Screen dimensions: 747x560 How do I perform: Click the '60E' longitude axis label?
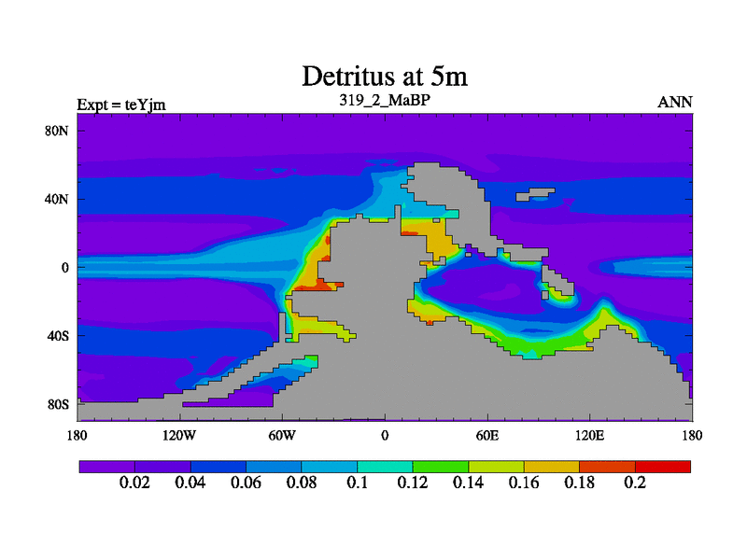tap(487, 435)
